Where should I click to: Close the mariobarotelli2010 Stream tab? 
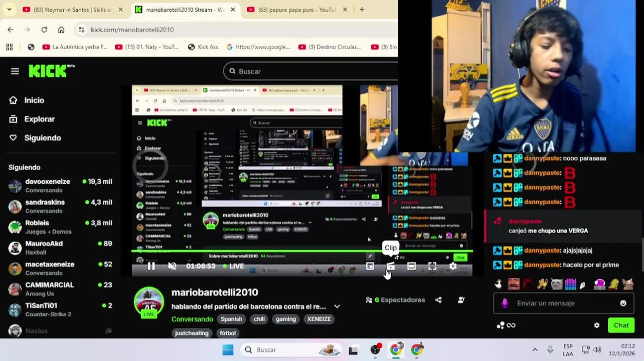pyautogui.click(x=232, y=10)
